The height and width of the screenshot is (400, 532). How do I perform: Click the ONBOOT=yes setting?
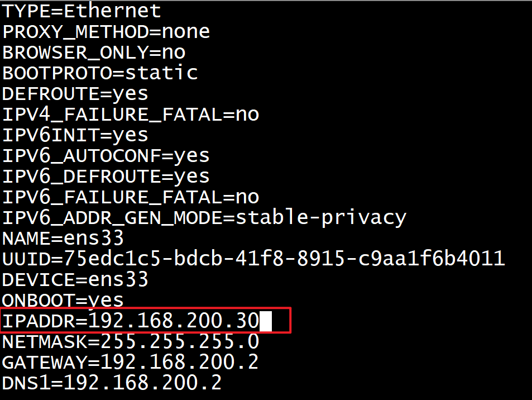click(x=63, y=300)
